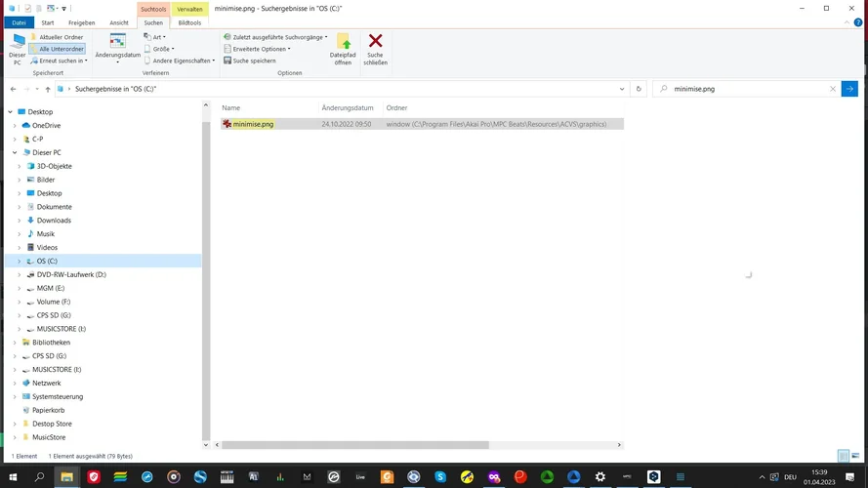The image size is (868, 488).
Task: Switch to the Start ribbon tab
Action: [x=48, y=22]
